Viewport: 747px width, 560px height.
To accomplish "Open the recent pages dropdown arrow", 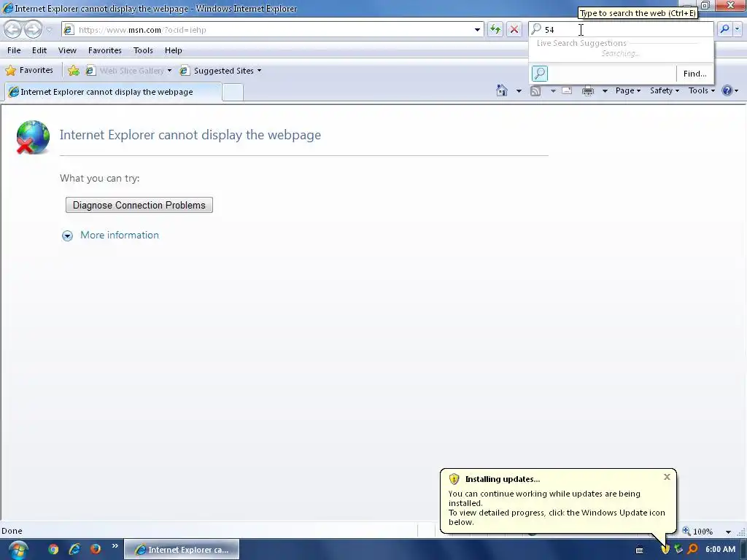I will pos(49,30).
